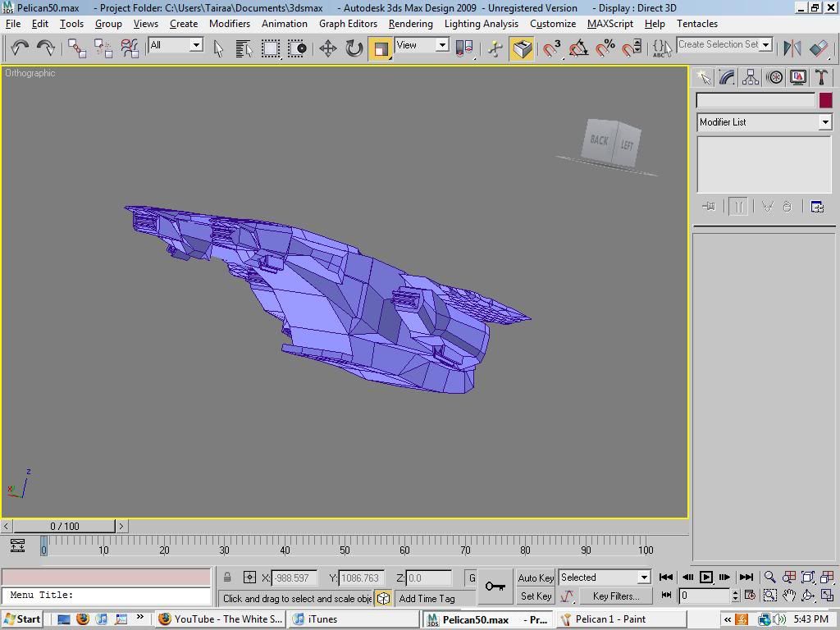Screen dimensions: 840x630
Task: Toggle Percent Snap in main toolbar
Action: pos(605,48)
